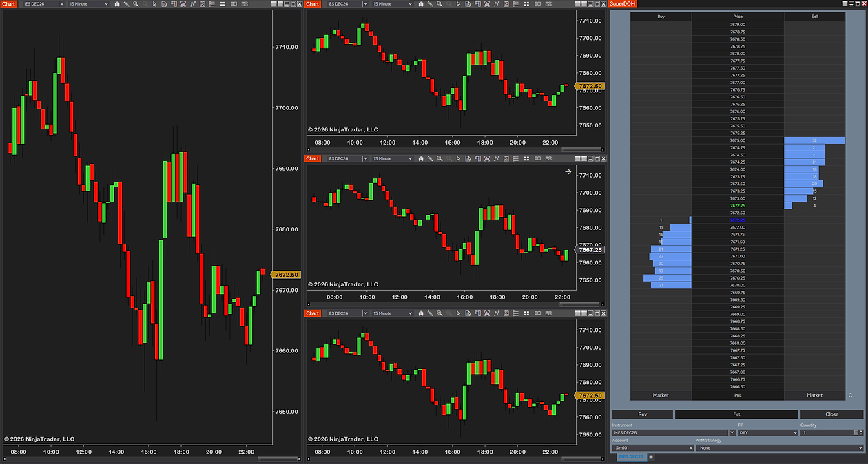Click the 7667.25 price marker on the middle-right chart
Viewport: 868px width, 464px height.
coord(590,251)
